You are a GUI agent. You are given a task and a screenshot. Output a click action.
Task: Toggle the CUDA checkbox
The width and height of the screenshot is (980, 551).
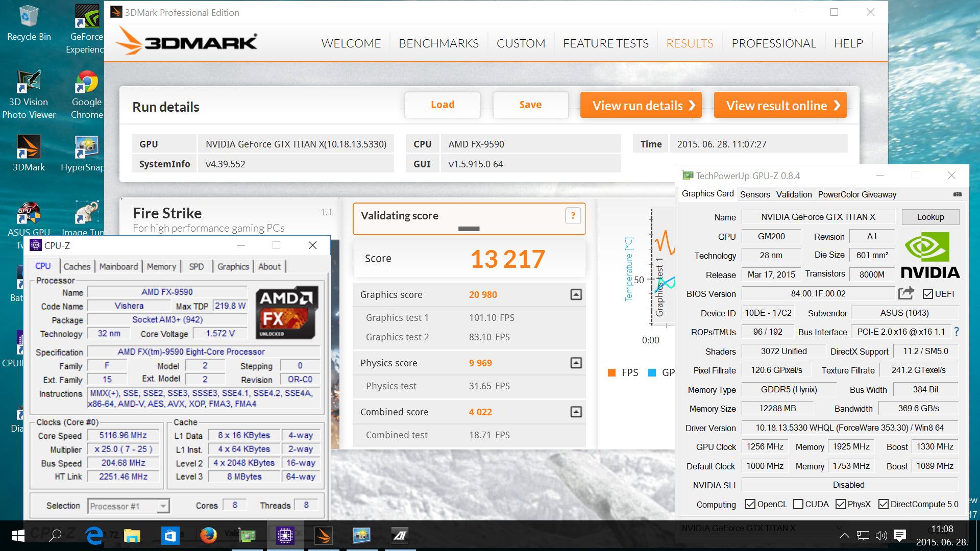[x=799, y=504]
